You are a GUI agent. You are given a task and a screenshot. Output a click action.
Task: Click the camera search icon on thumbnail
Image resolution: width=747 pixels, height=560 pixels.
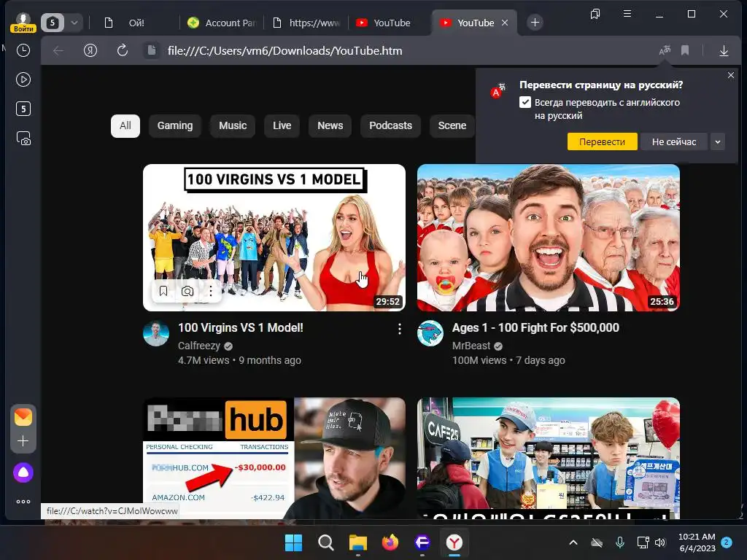[187, 291]
